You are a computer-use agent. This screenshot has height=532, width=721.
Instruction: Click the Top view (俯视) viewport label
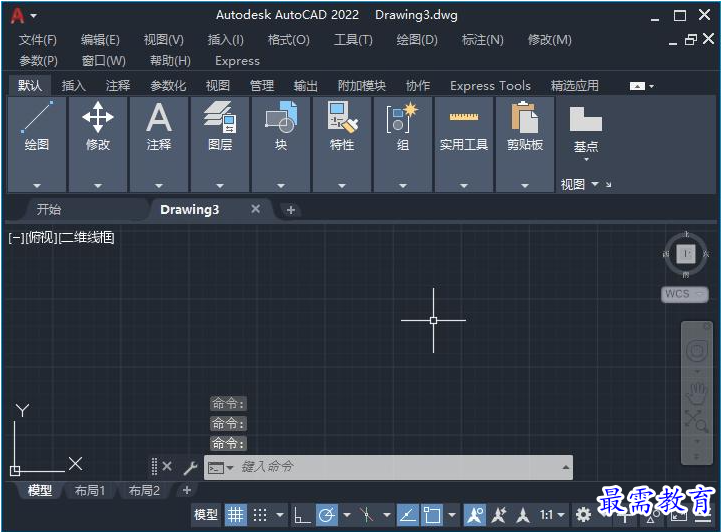[x=41, y=238]
